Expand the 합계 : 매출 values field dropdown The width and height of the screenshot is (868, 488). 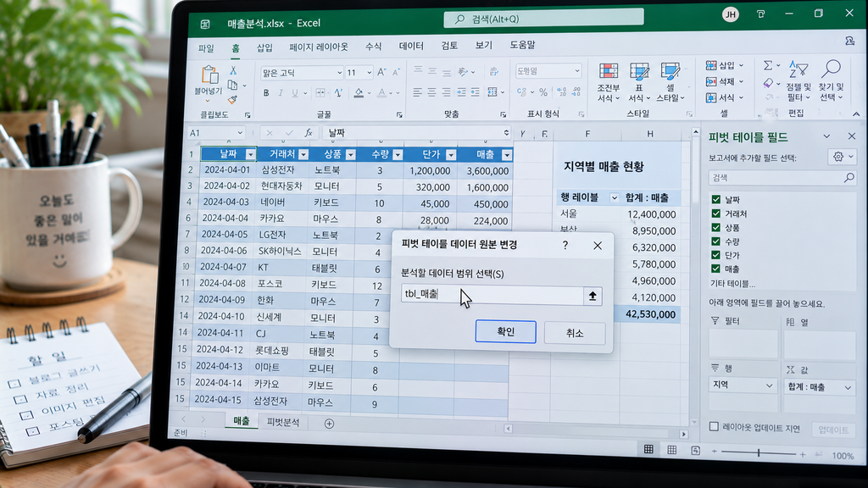[848, 387]
